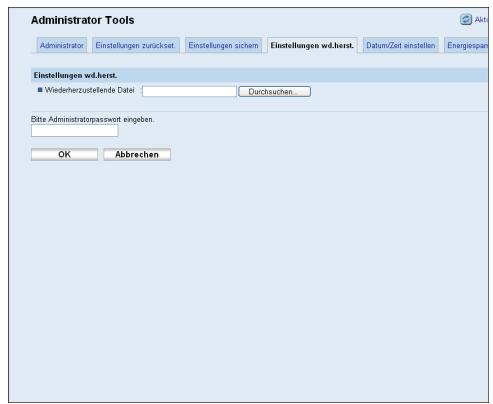
Task: Click the Durchsuchen button
Action: tap(275, 92)
